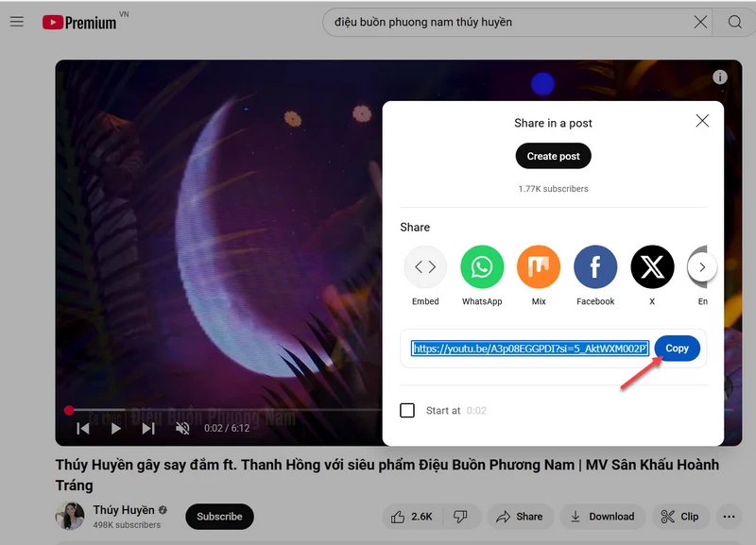Open the more actions three-dot menu
This screenshot has height=545, width=756.
pos(729,517)
